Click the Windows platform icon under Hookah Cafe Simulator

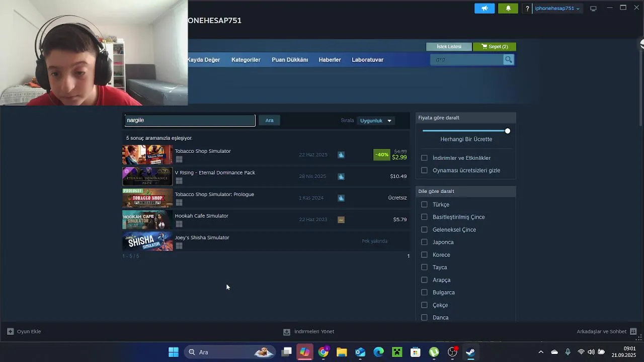[x=179, y=224]
